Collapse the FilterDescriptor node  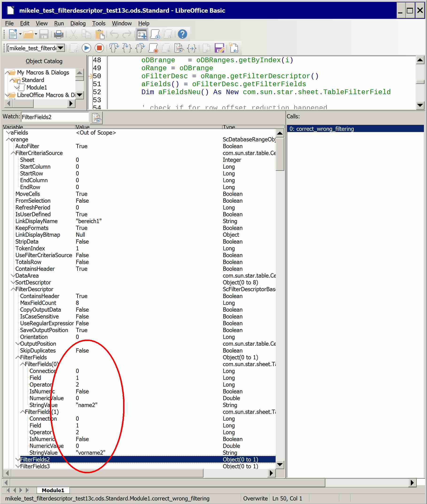pos(13,289)
